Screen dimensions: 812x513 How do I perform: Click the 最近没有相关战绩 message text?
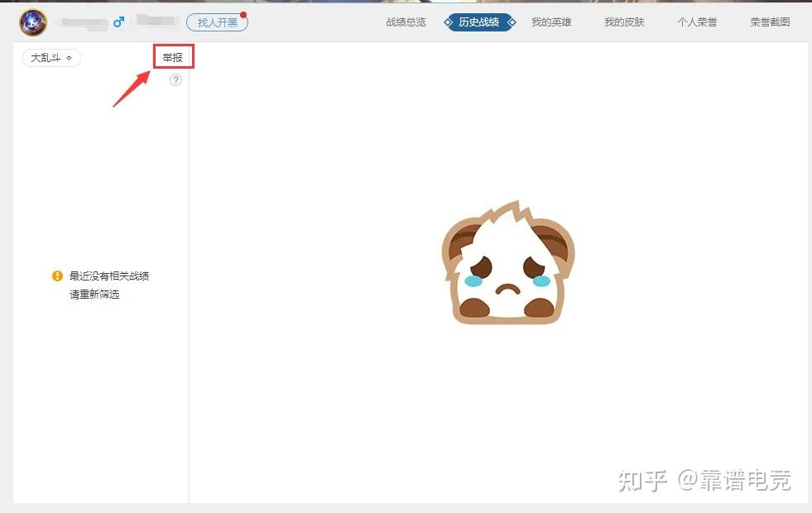[109, 276]
